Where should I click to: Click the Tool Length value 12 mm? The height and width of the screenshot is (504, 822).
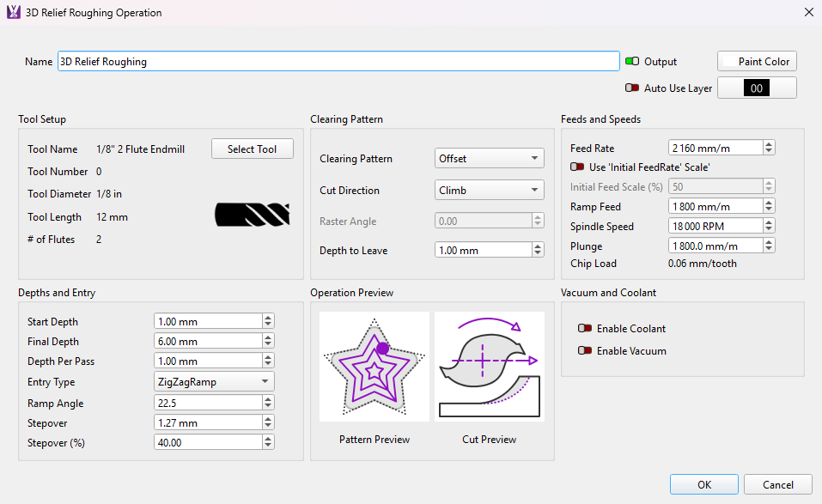click(113, 217)
